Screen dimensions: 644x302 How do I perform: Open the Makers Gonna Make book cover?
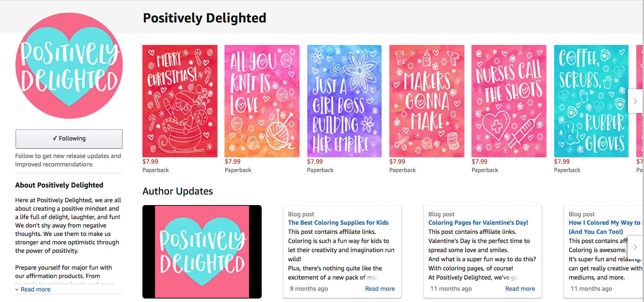tap(427, 101)
